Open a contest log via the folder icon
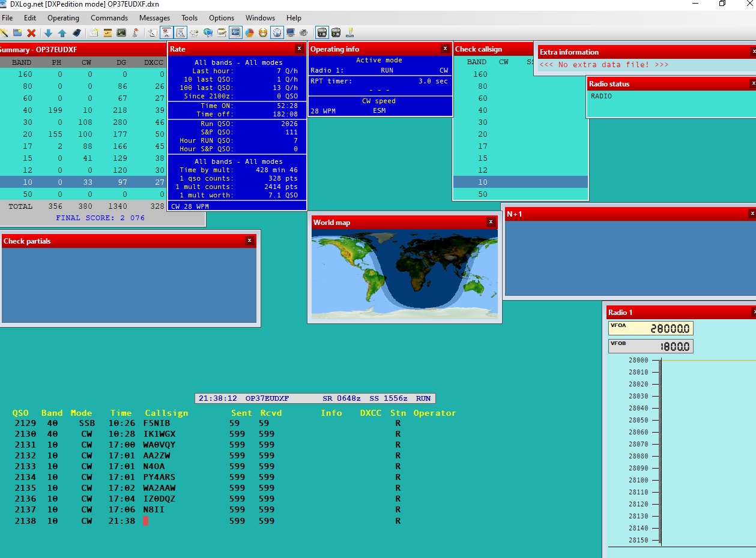 18,32
